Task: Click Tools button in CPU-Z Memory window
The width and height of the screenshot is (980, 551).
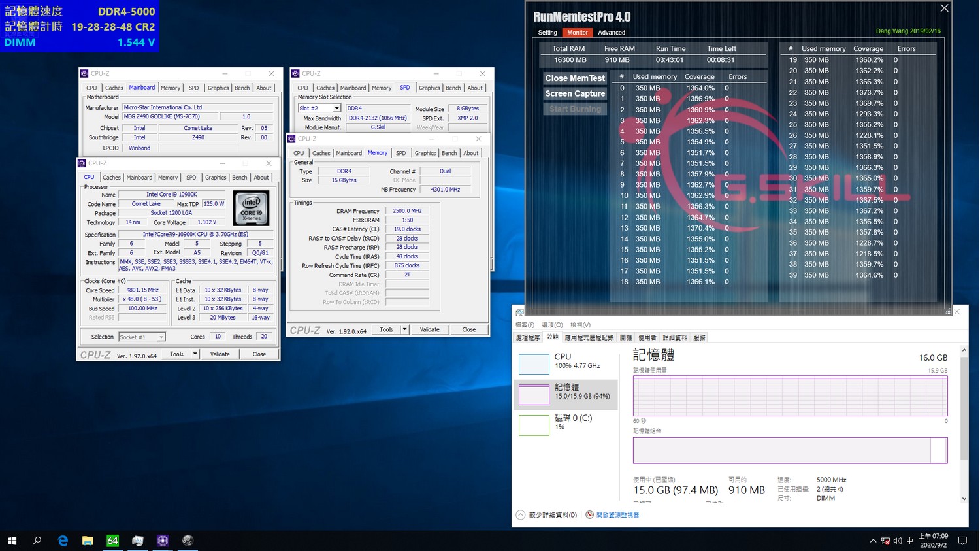Action: [386, 329]
